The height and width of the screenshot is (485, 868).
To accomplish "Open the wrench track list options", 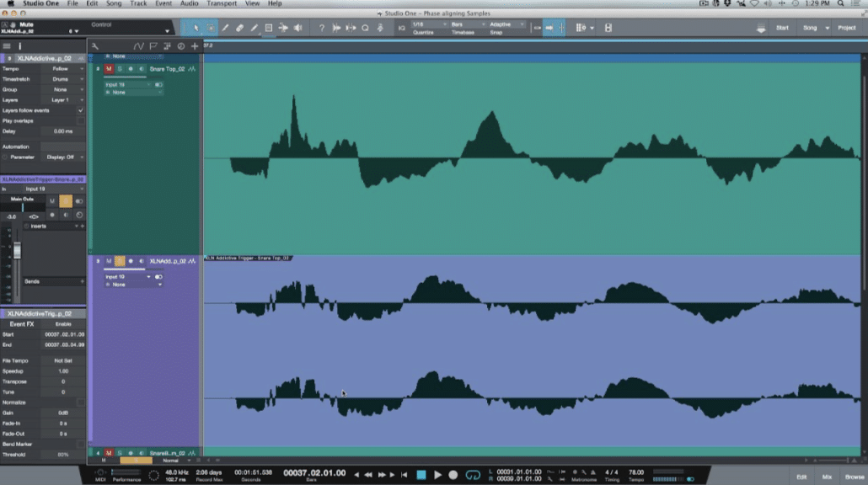I will pos(95,46).
